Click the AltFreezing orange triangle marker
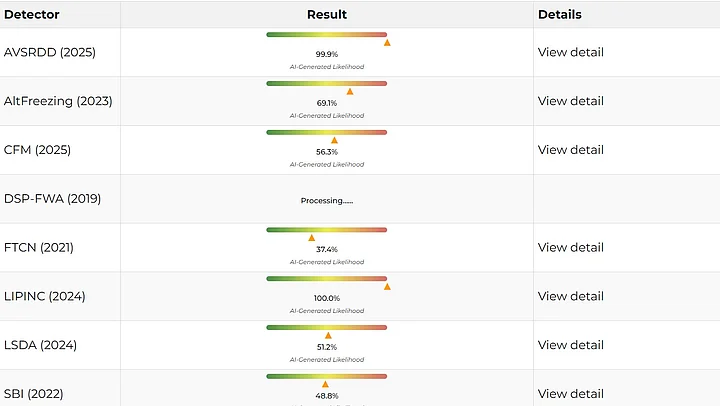The width and height of the screenshot is (720, 406). pyautogui.click(x=350, y=92)
